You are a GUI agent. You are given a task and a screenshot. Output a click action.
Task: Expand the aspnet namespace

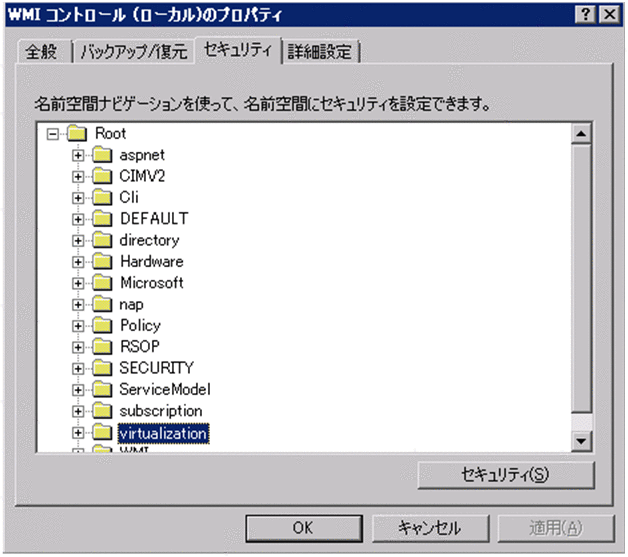(78, 155)
